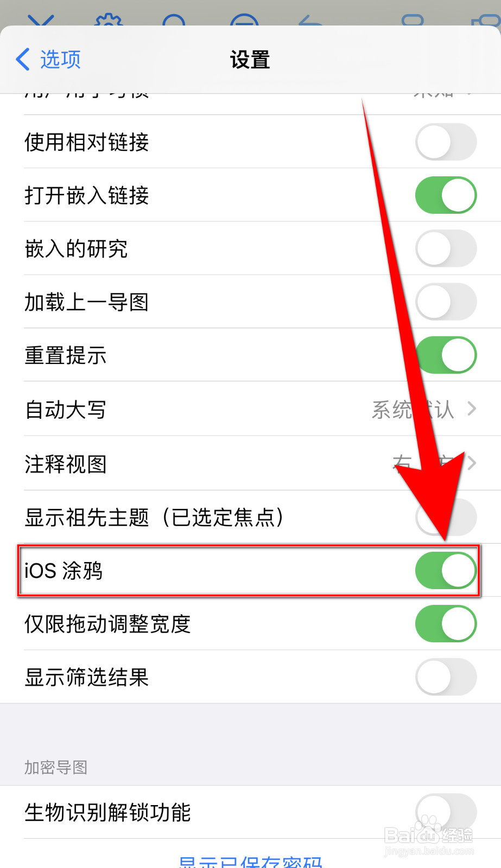
Task: Enable 生物识别解锁功能 switch
Action: point(446,812)
